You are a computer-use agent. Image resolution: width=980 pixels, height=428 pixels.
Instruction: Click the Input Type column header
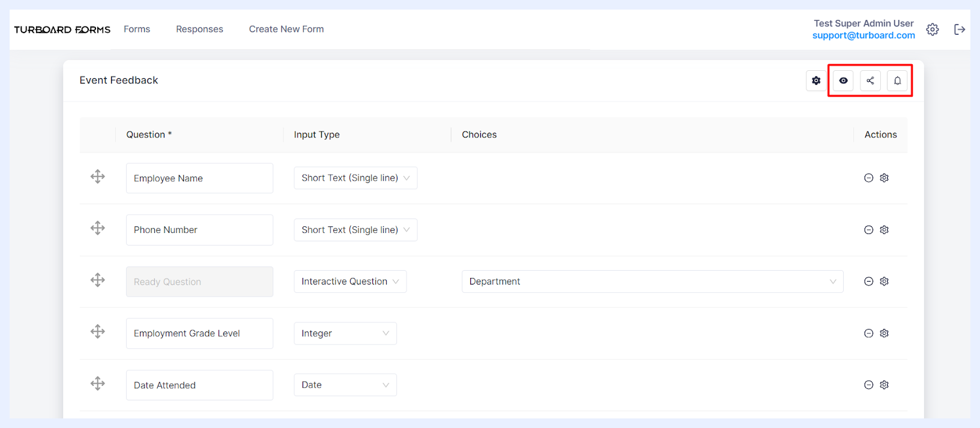316,134
